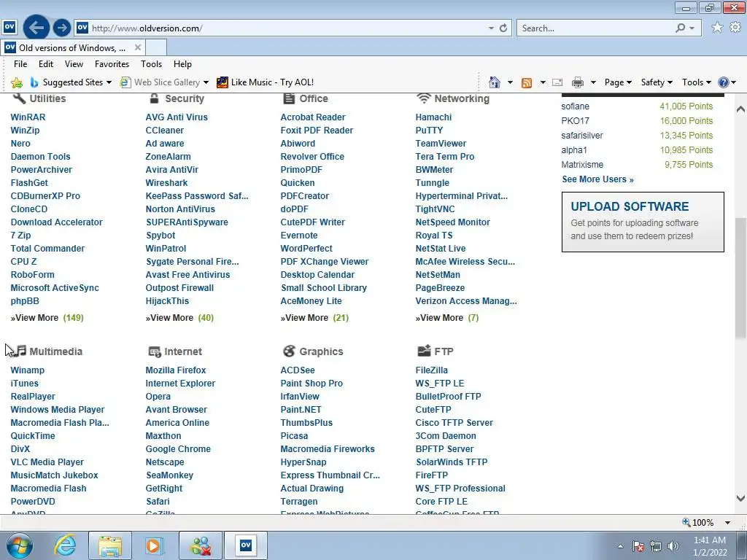Open a new blank tab

click(156, 47)
